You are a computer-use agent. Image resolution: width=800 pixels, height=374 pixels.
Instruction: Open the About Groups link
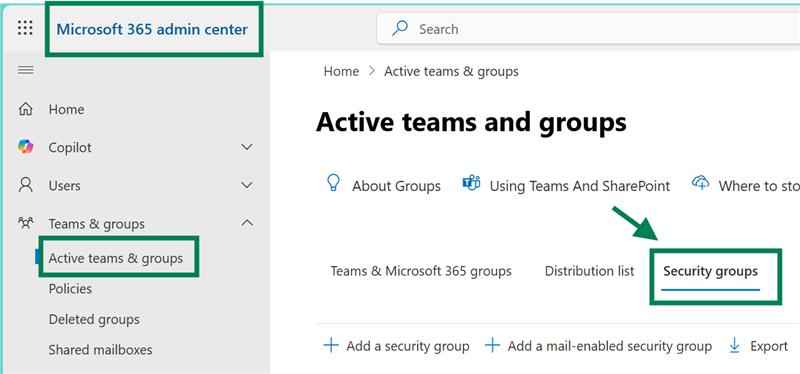pyautogui.click(x=396, y=186)
